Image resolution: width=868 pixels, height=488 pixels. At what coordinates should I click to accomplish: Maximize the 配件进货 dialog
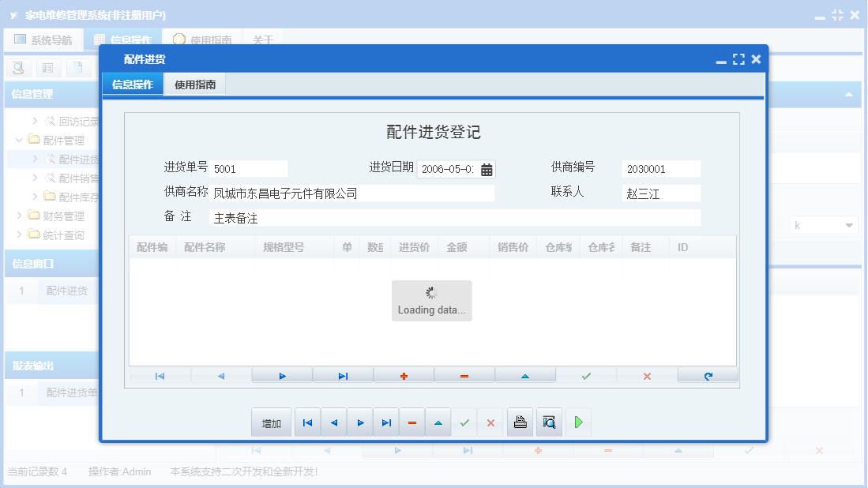click(x=738, y=59)
